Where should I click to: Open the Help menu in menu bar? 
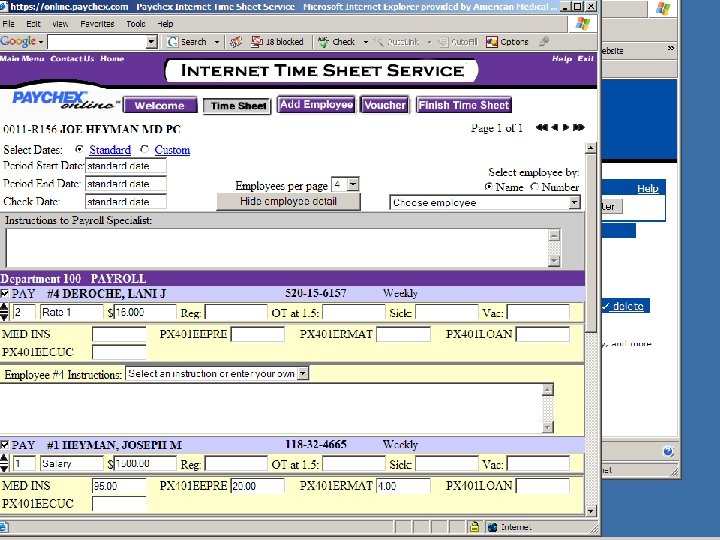pyautogui.click(x=165, y=24)
